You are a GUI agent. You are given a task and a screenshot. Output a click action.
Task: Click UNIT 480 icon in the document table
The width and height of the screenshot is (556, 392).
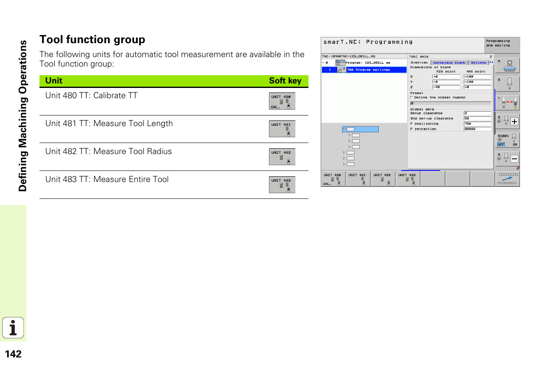[x=282, y=101]
